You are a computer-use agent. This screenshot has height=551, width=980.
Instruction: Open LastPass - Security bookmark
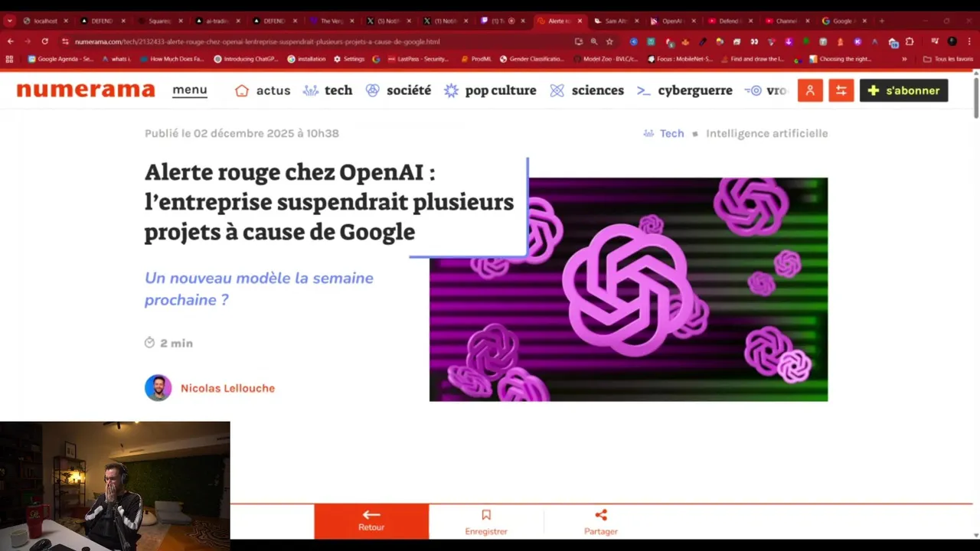coord(418,59)
